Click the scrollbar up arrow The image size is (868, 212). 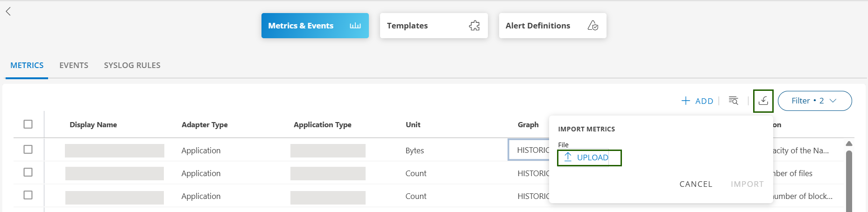[849, 144]
